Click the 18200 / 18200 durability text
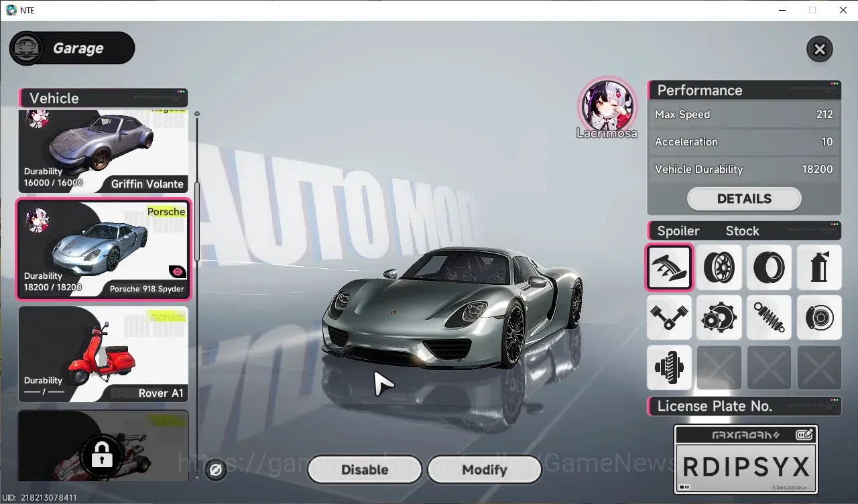The width and height of the screenshot is (858, 504). click(53, 288)
